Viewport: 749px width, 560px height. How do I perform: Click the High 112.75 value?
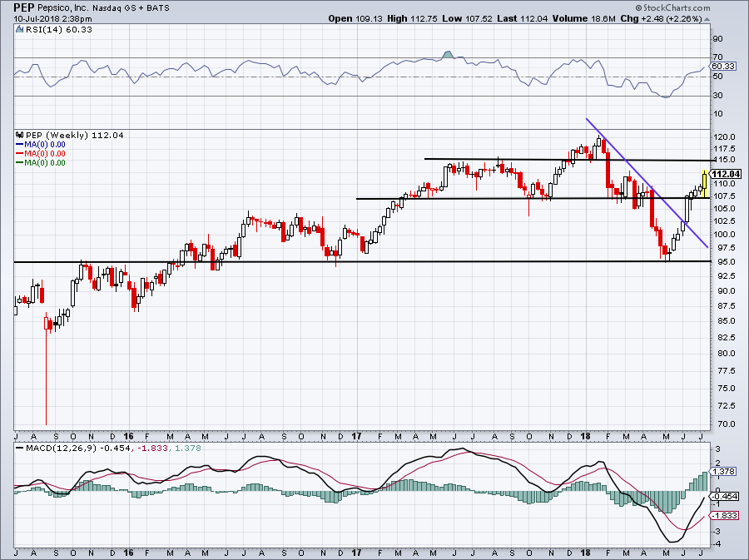pyautogui.click(x=412, y=18)
